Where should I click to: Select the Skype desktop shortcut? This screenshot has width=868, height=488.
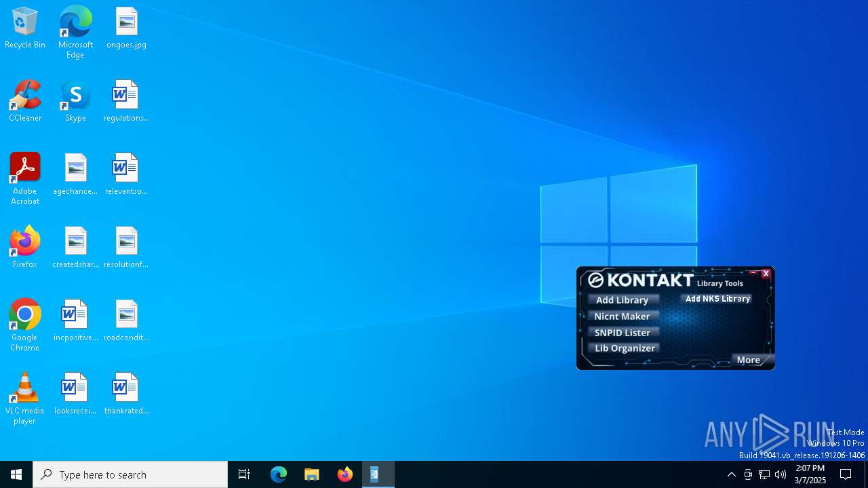coord(75,102)
